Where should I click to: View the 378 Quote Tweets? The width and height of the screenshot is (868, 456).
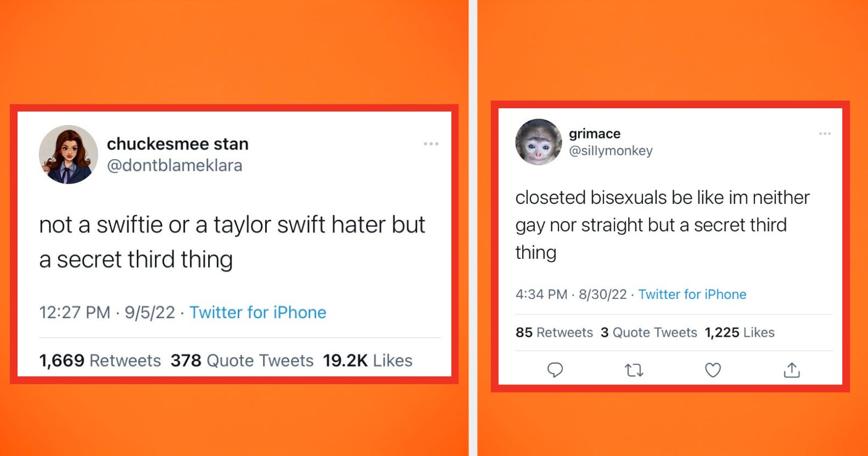click(x=241, y=360)
